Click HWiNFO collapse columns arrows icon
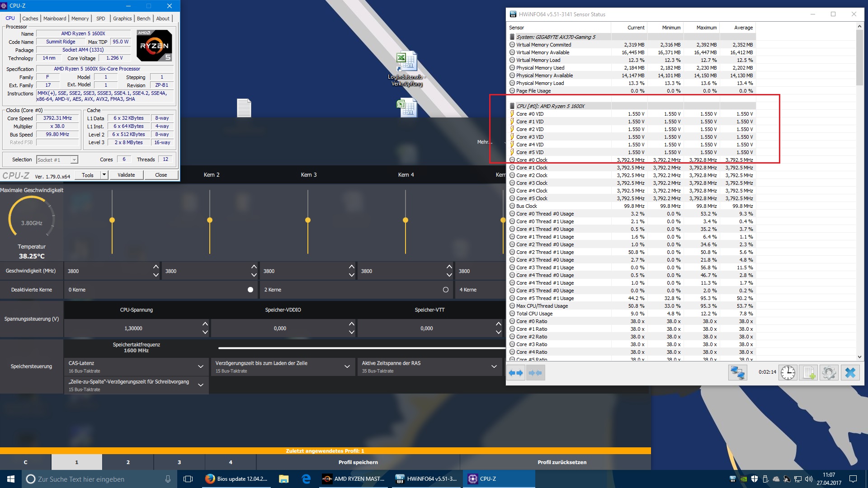 pyautogui.click(x=535, y=373)
